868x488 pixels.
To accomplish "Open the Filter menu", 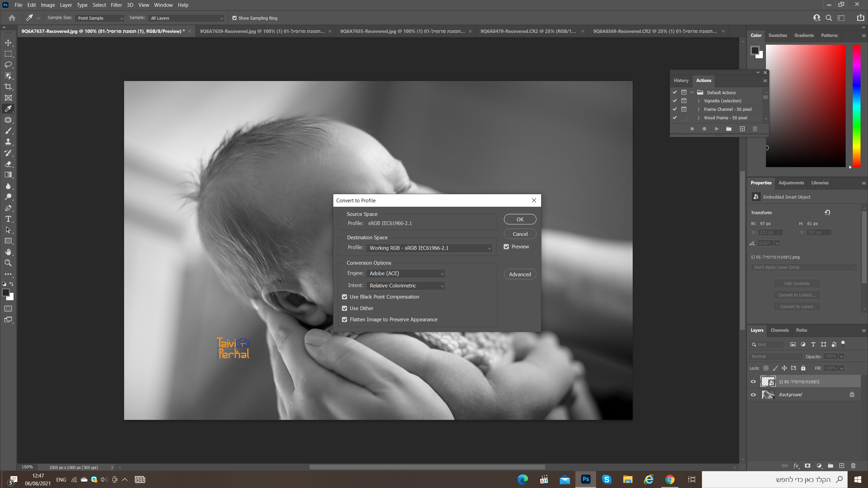I will tap(116, 5).
